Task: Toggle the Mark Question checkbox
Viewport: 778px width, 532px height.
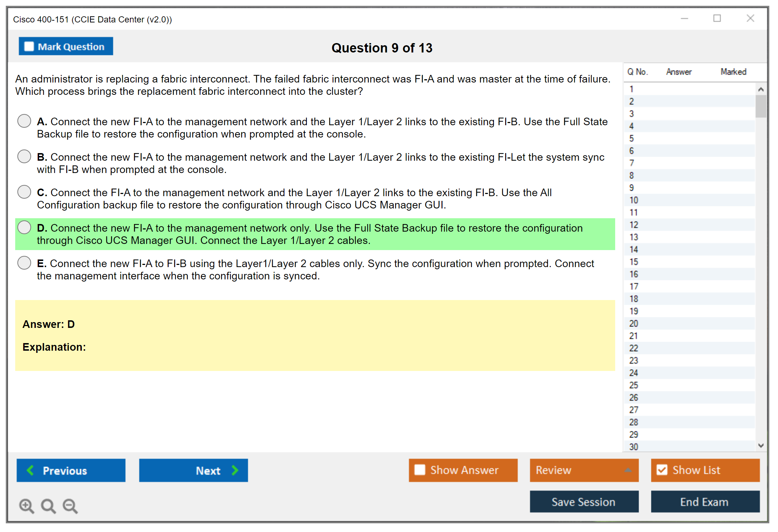Action: coord(29,47)
